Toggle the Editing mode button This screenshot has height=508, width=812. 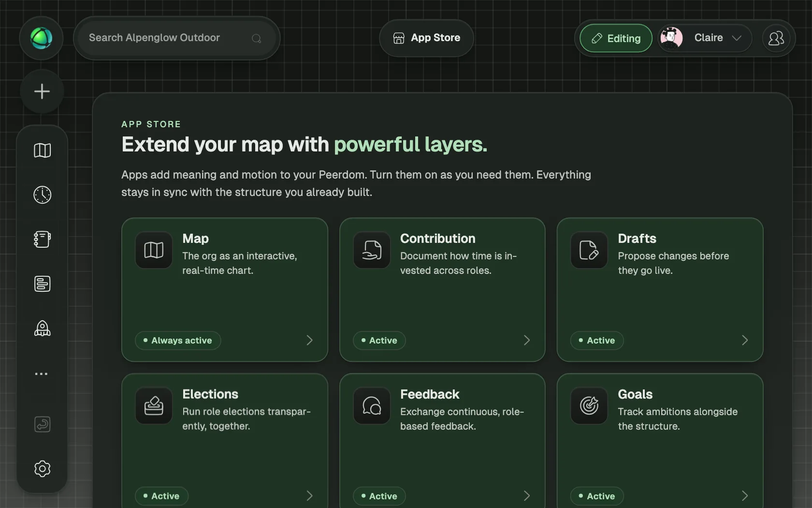pyautogui.click(x=616, y=38)
